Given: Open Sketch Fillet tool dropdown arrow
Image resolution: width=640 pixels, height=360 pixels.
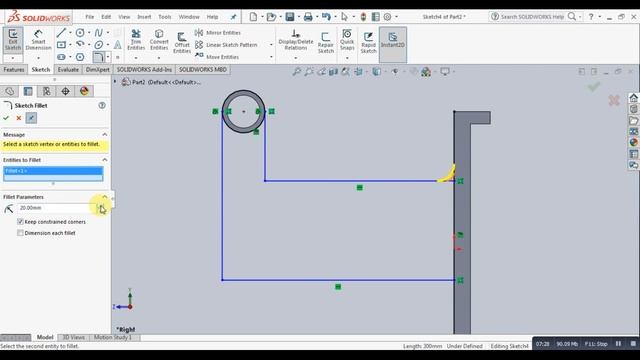Looking at the screenshot, I should pos(108,57).
